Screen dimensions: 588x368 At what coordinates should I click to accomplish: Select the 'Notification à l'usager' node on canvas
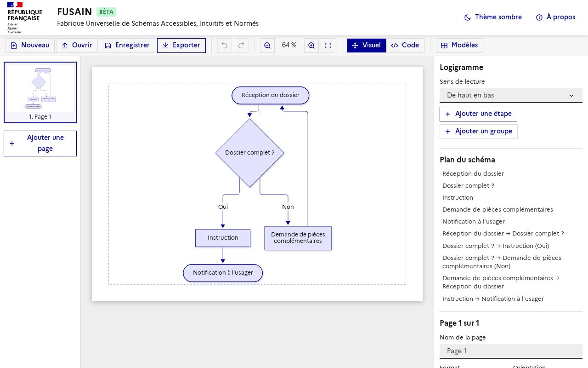(223, 273)
